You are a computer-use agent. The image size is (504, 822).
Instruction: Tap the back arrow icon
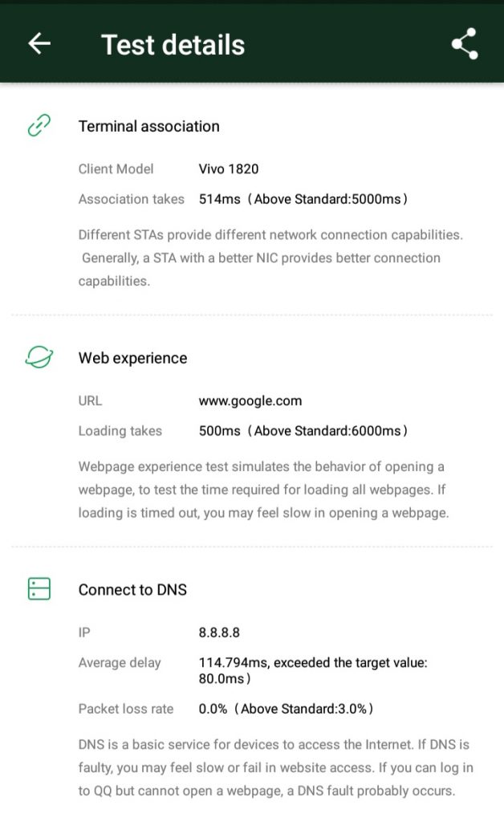pyautogui.click(x=39, y=44)
